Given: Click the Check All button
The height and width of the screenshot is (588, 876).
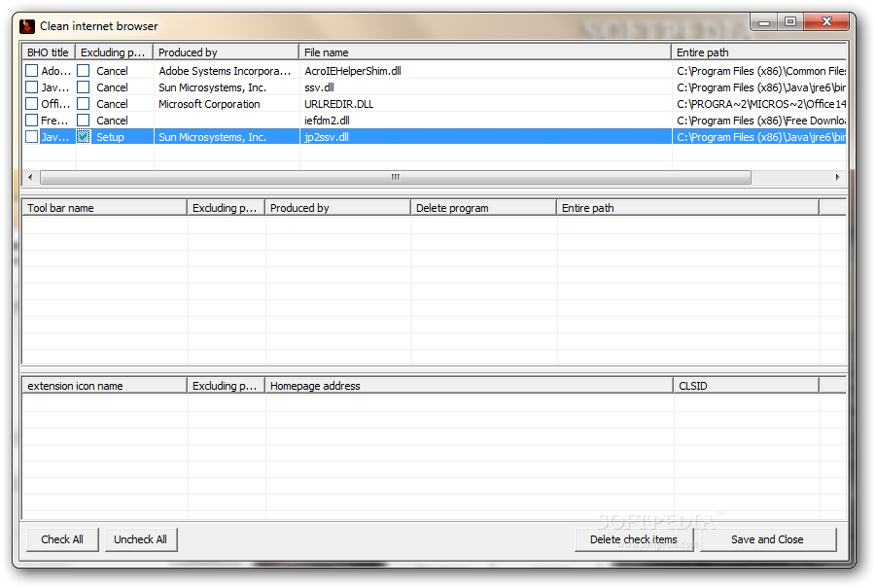Looking at the screenshot, I should tap(62, 539).
